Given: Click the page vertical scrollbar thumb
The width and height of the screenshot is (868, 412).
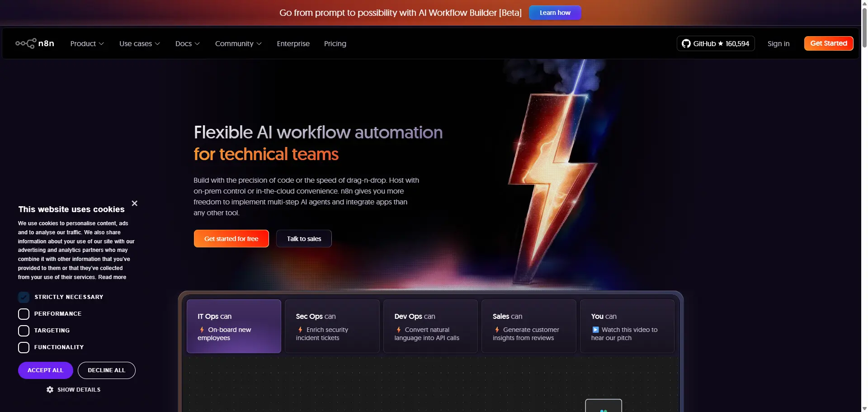Looking at the screenshot, I should [x=864, y=27].
